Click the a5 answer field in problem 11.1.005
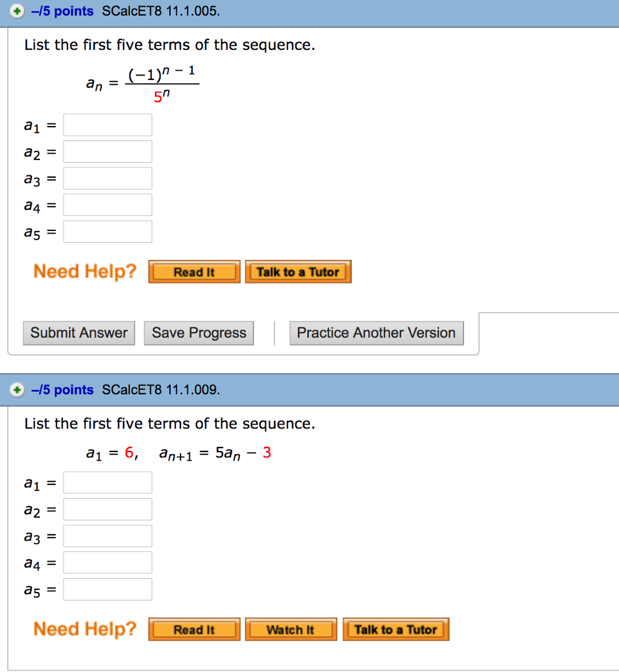 click(x=107, y=231)
